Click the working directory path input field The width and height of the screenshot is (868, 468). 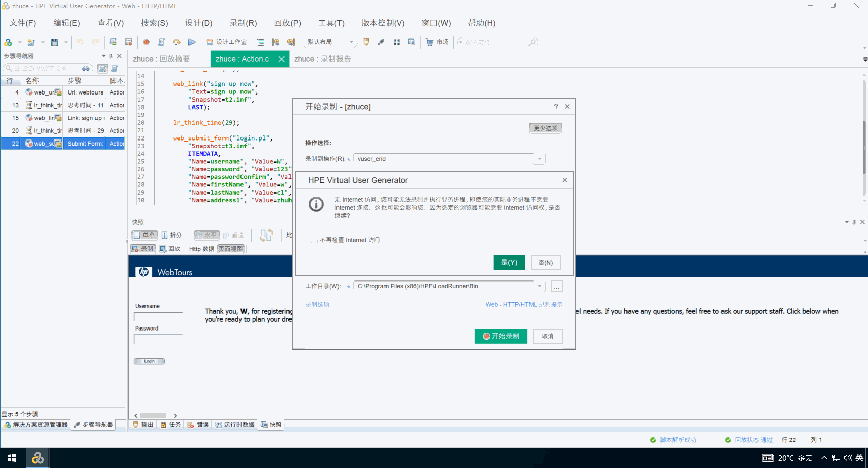tap(444, 287)
